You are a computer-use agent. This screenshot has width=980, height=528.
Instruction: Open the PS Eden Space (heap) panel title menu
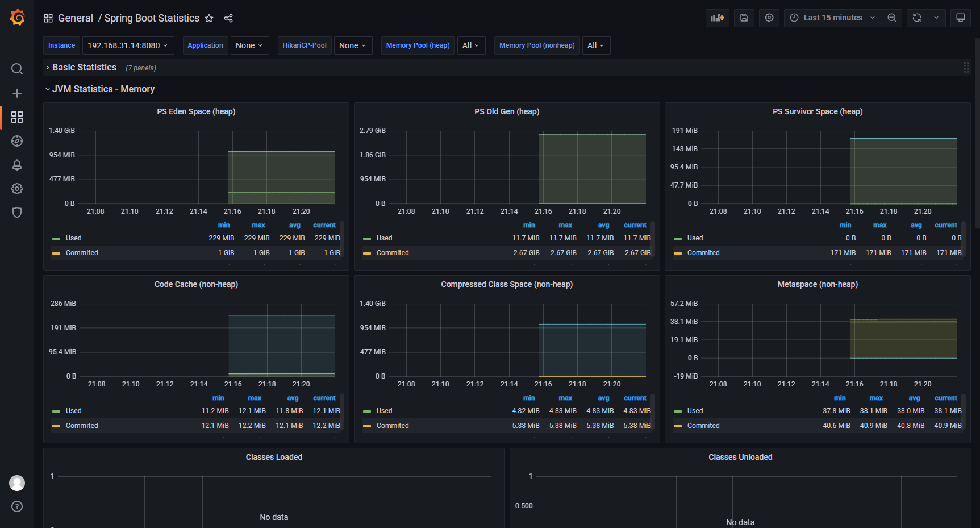196,111
